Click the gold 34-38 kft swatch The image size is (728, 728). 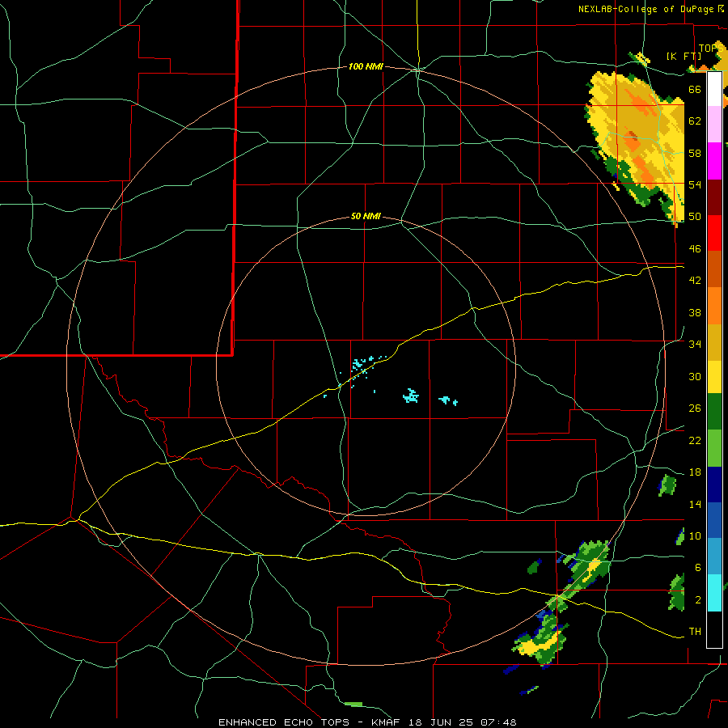pyautogui.click(x=714, y=342)
